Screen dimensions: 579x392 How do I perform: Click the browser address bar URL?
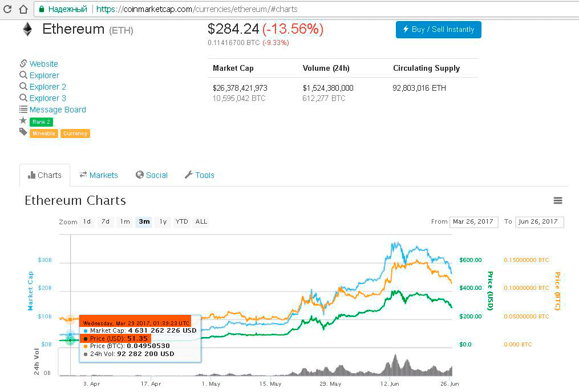(x=197, y=9)
